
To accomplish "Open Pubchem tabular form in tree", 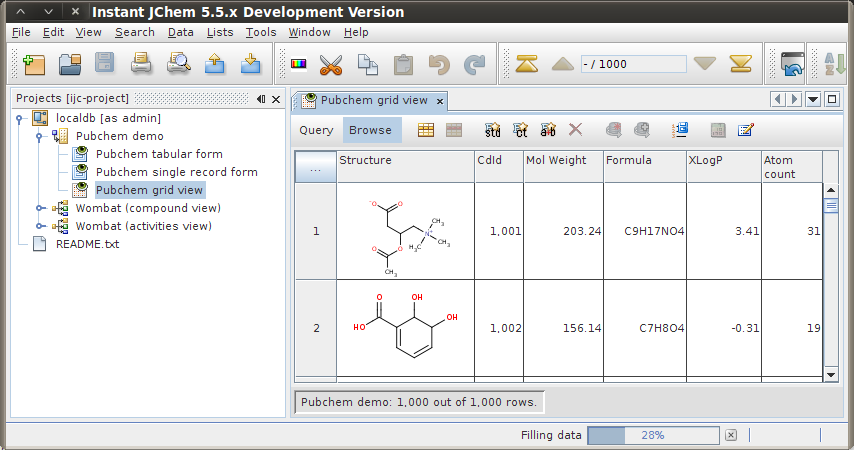I will 158,154.
